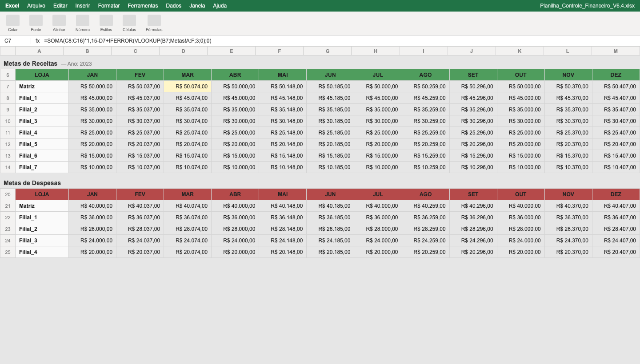Image resolution: width=640 pixels, height=364 pixels.
Task: Select cell R$ 10.407,00
Action: [x=616, y=167]
